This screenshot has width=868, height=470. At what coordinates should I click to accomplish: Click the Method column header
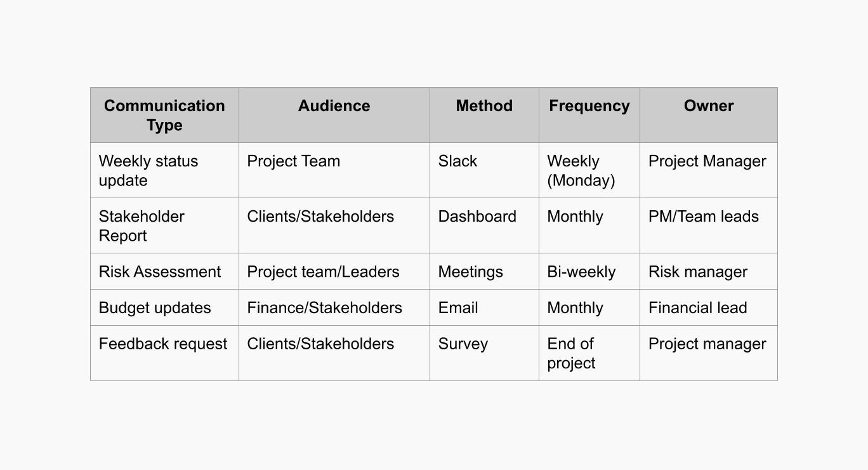(484, 106)
